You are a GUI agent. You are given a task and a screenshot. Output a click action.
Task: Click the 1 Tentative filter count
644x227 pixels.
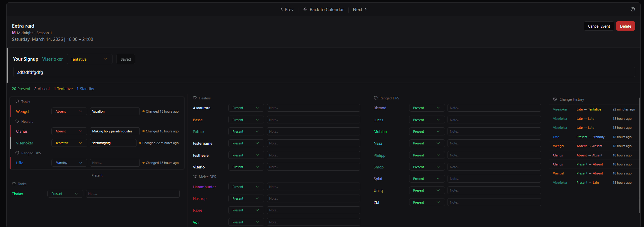(x=63, y=89)
